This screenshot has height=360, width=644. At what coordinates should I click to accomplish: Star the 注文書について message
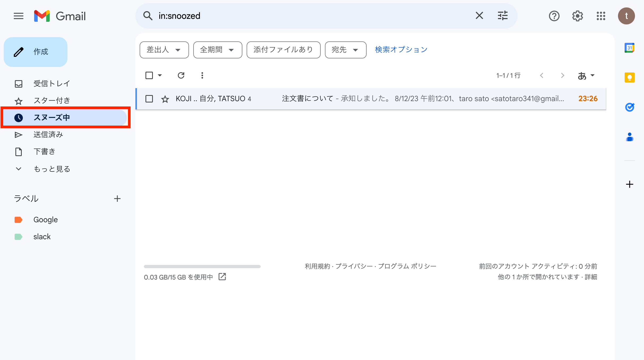[165, 99]
